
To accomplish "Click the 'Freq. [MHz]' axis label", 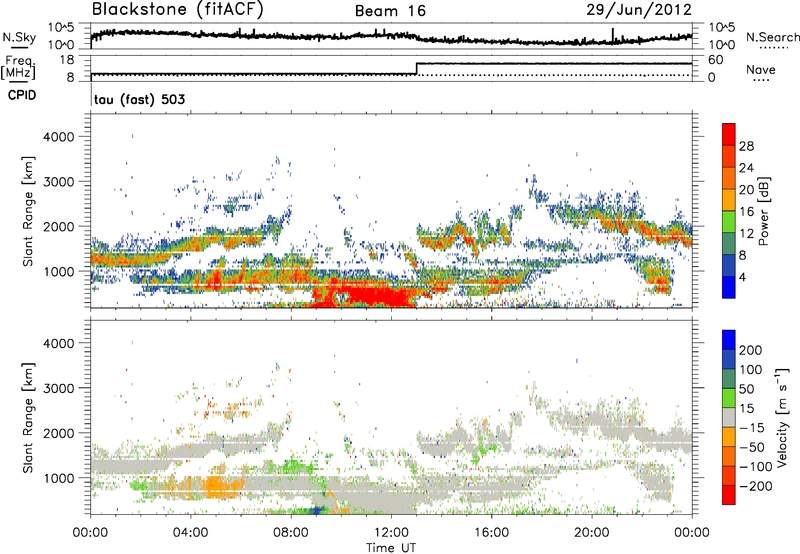I will point(18,68).
